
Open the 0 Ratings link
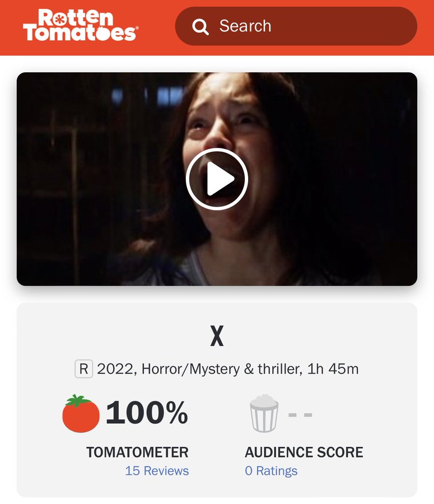(271, 470)
